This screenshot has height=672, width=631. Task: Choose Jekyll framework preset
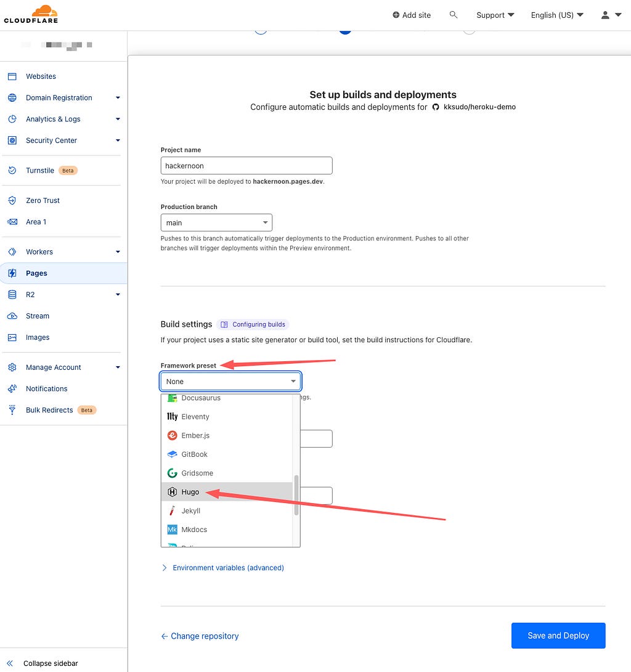227,511
